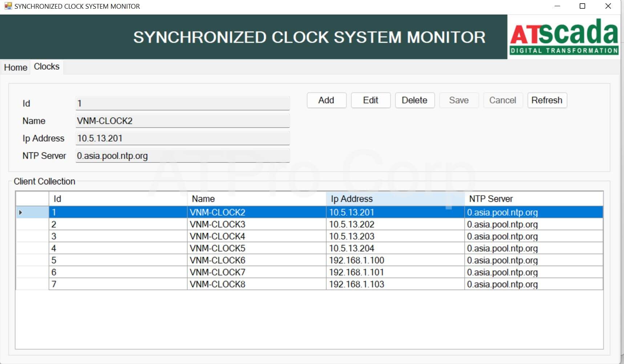Delete the selected clock entry
Image resolution: width=624 pixels, height=364 pixels.
[414, 100]
